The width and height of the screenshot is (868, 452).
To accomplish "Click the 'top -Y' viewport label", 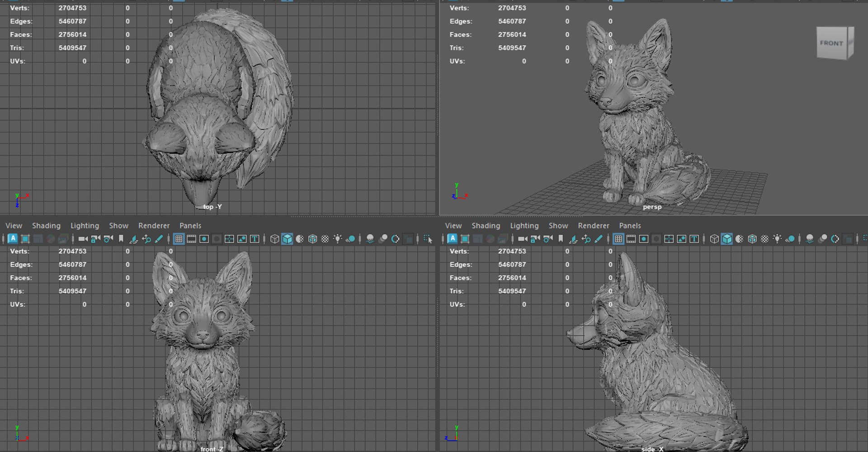I will coord(212,207).
